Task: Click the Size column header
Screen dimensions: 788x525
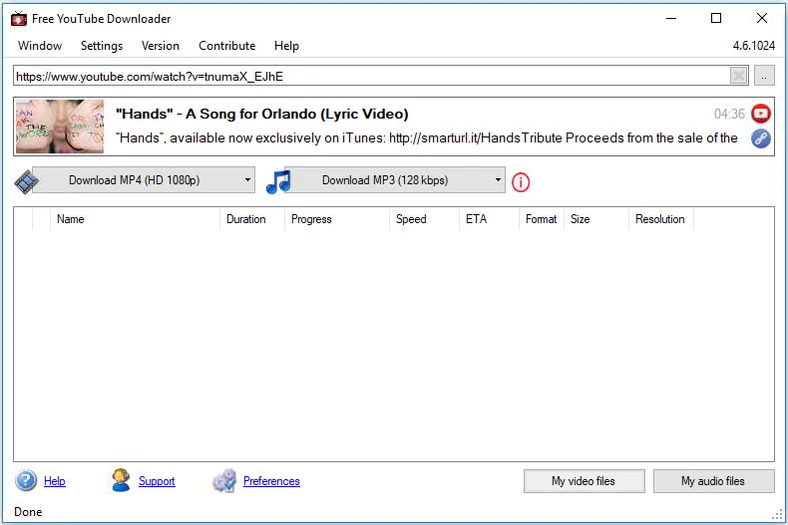Action: coord(596,219)
